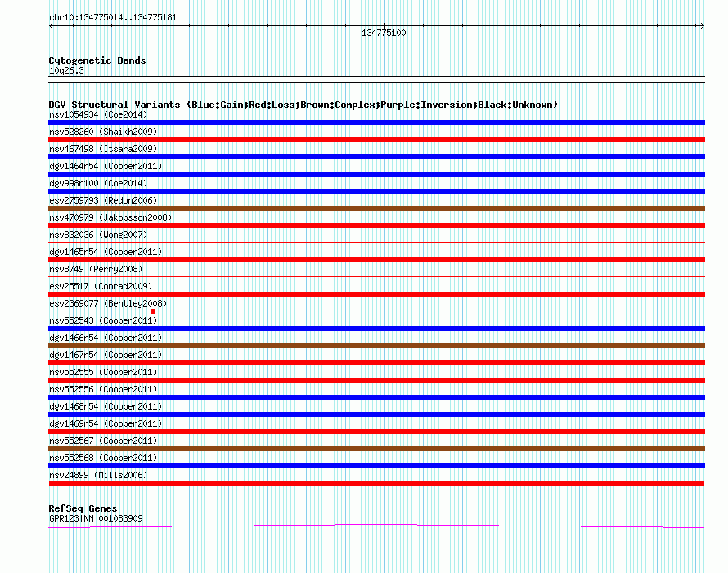
Task: Click the 10q26.3 band label
Action: (x=66, y=70)
